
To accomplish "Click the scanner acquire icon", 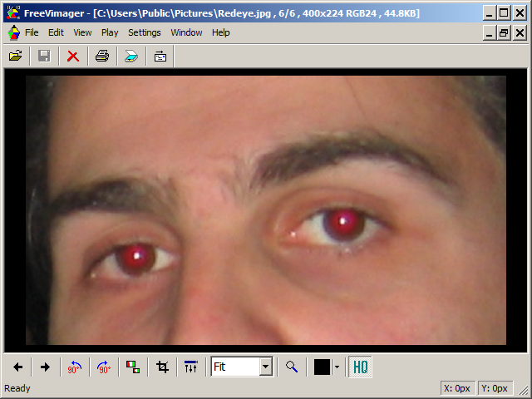I will click(131, 56).
